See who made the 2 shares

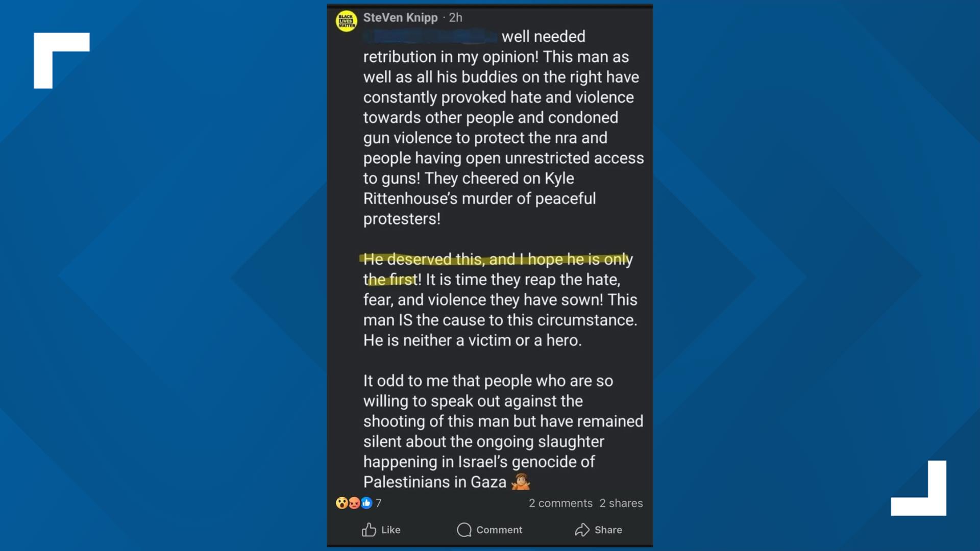pos(621,504)
